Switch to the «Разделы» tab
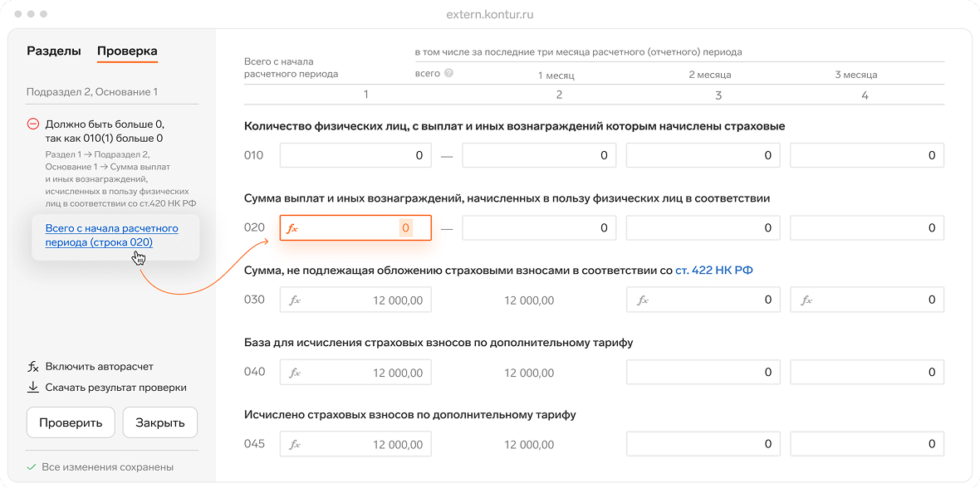The height and width of the screenshot is (488, 980). pyautogui.click(x=54, y=51)
